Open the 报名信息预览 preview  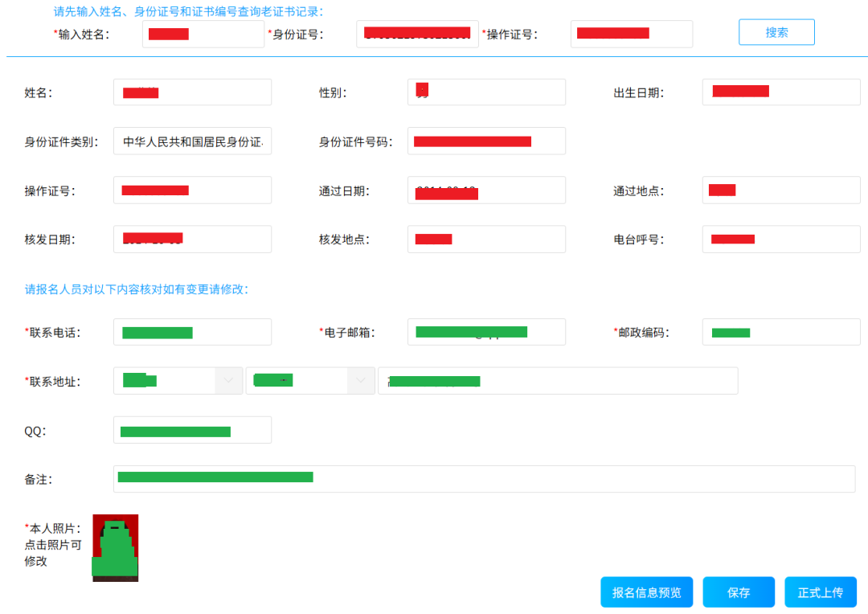pyautogui.click(x=646, y=591)
